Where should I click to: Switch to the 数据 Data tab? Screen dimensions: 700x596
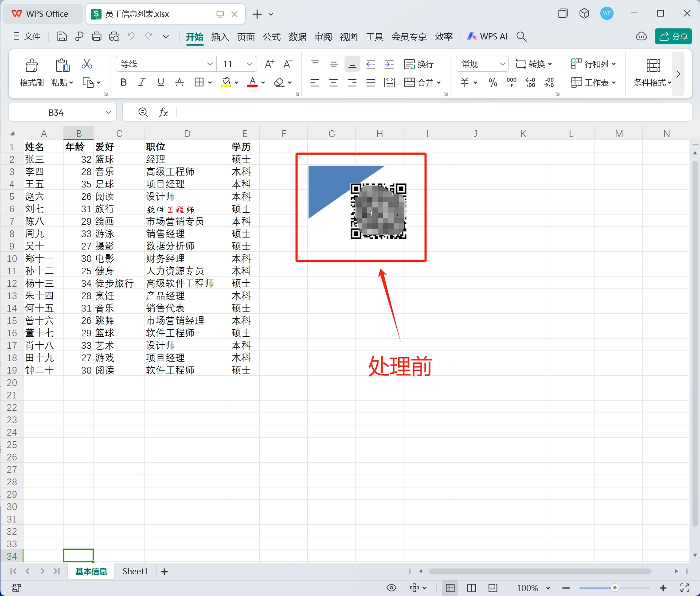pos(297,37)
